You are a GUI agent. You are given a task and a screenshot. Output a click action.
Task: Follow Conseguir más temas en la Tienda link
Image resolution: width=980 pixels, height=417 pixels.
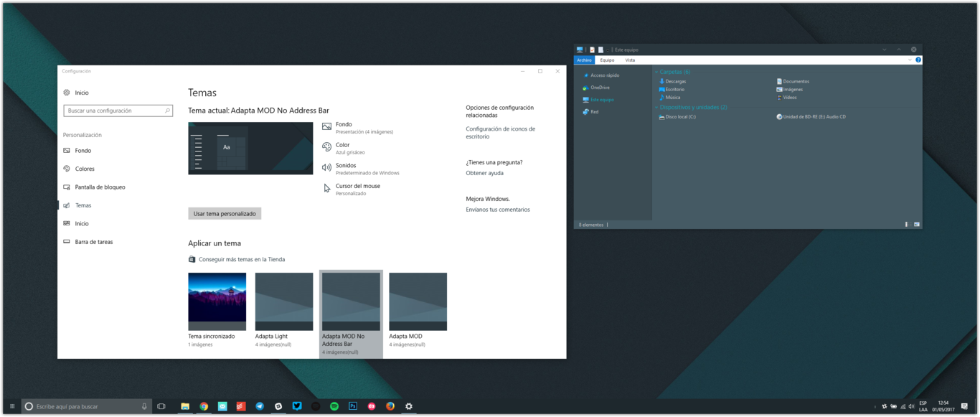(x=242, y=259)
